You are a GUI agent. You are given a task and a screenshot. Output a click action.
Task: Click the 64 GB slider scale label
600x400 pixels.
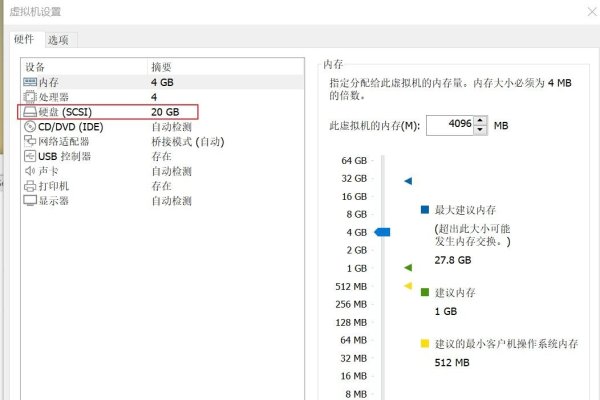pos(354,160)
